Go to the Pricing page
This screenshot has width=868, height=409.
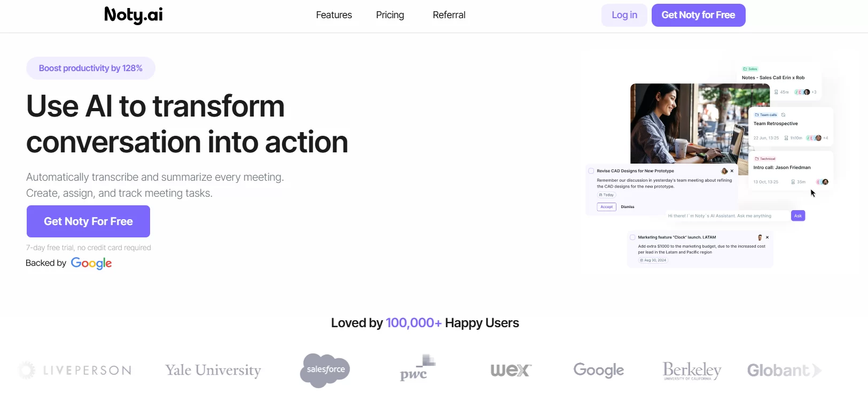(x=390, y=15)
